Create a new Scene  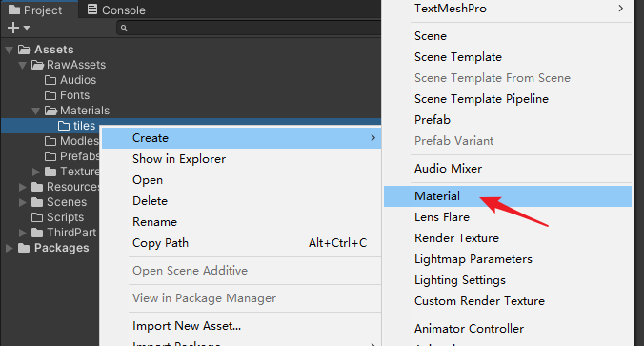[x=508, y=36]
